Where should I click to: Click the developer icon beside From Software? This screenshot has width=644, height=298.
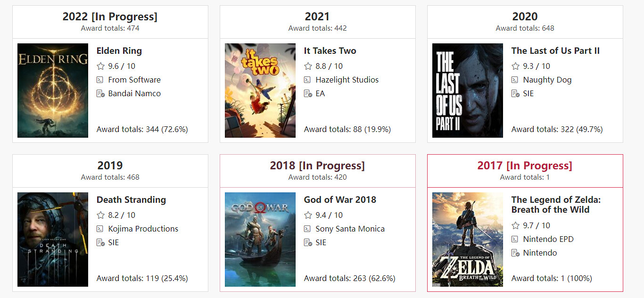pos(100,80)
